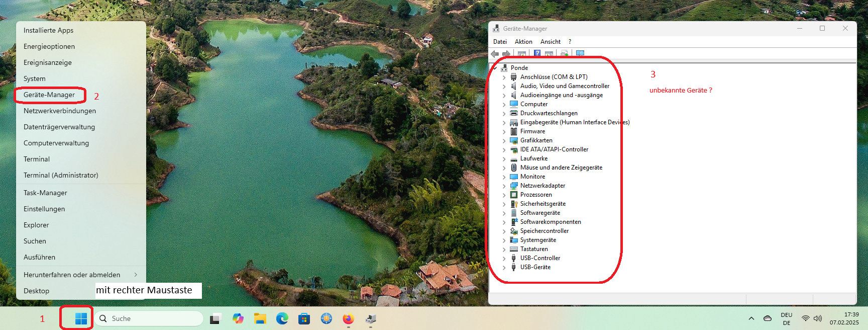Open File Explorer folder icon on taskbar
868x330 pixels.
260,318
